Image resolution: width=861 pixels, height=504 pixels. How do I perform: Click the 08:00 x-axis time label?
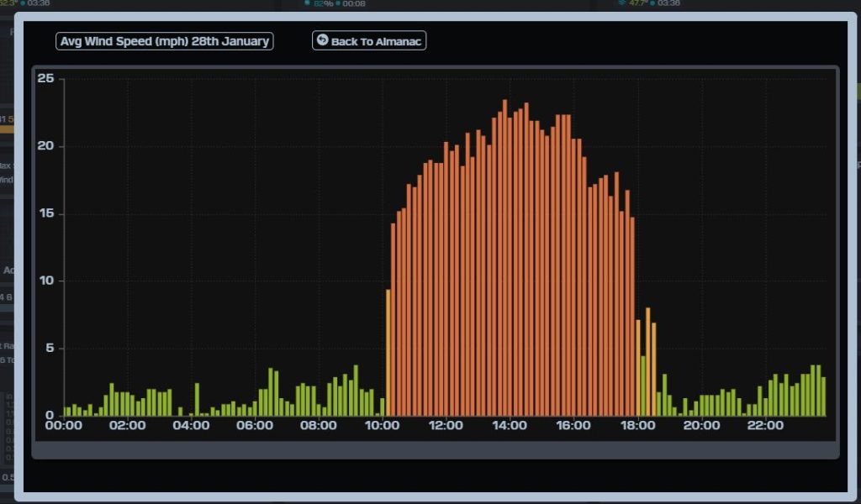point(319,426)
